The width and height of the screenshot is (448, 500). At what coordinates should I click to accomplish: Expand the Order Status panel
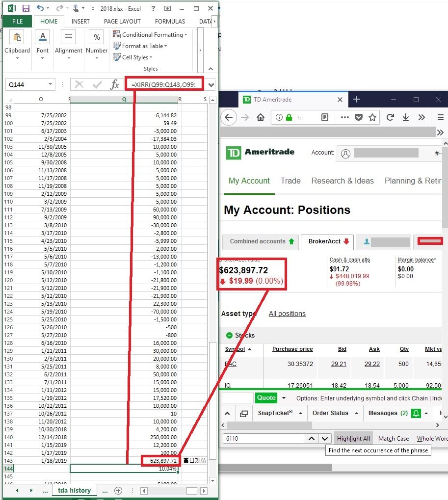tap(335, 413)
